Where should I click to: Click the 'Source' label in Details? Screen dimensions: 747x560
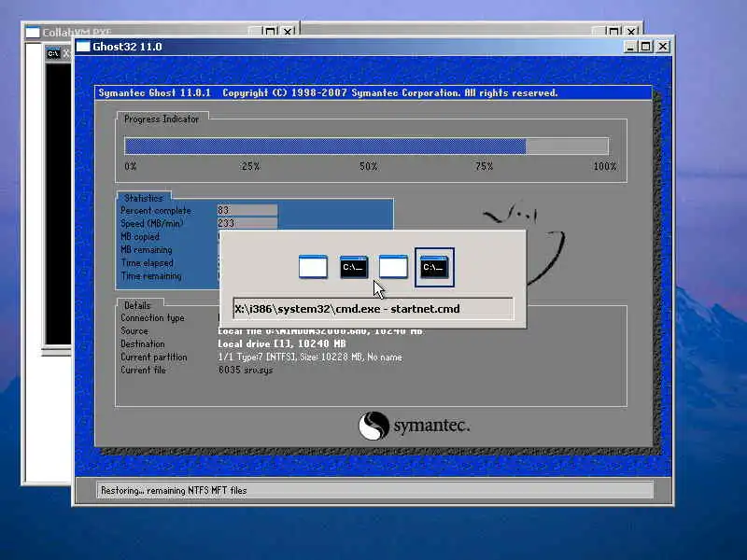(x=134, y=330)
